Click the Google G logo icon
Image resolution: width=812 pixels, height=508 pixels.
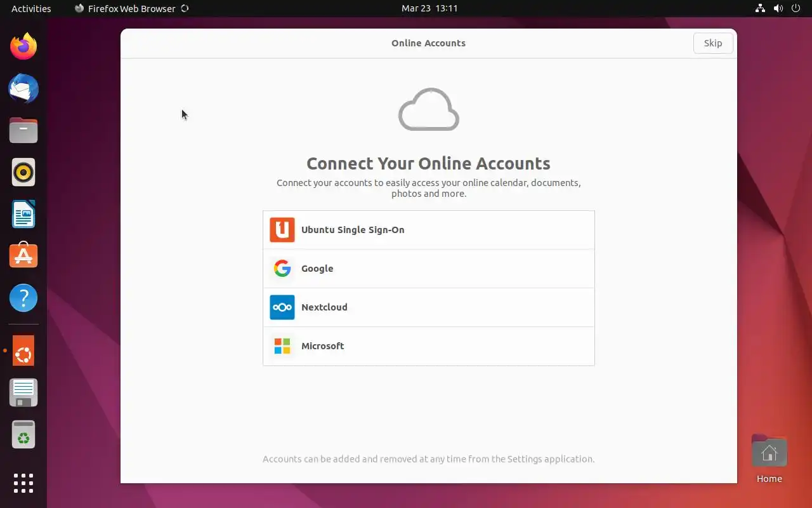(x=282, y=269)
